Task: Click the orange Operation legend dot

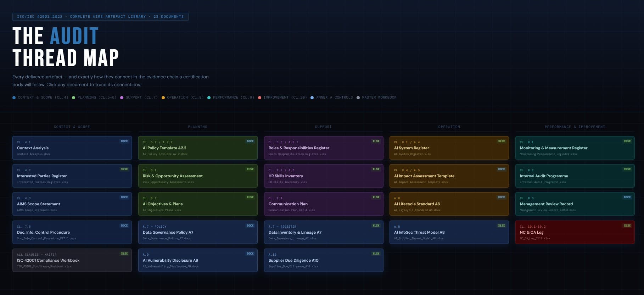Action: 163,98
